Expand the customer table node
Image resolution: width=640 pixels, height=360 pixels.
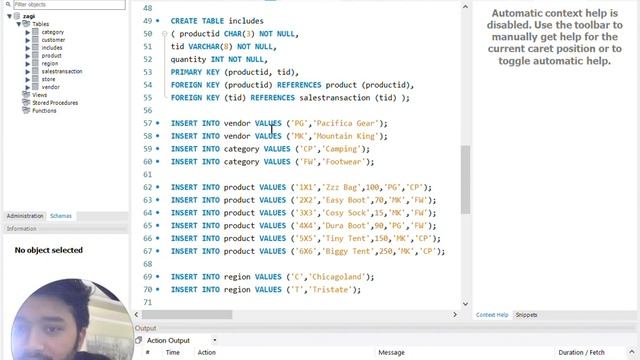point(28,40)
